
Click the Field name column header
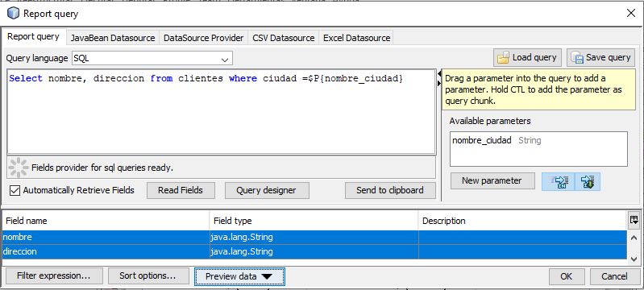(106, 221)
